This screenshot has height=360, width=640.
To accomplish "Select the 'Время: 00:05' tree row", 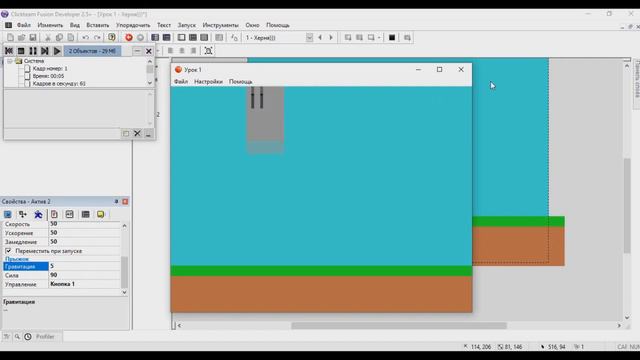I will point(48,76).
